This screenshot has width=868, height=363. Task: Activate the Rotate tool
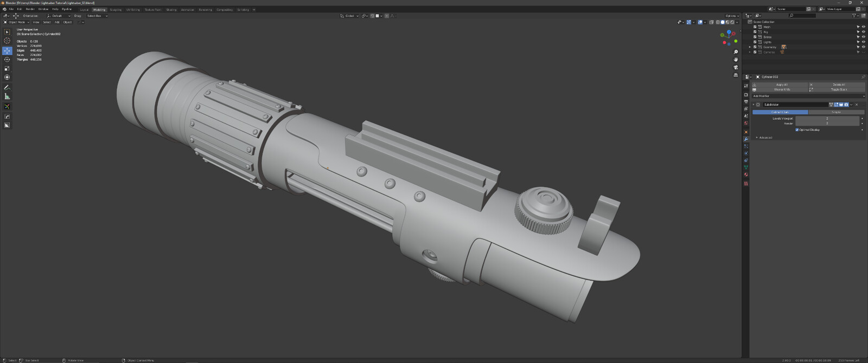click(x=7, y=59)
